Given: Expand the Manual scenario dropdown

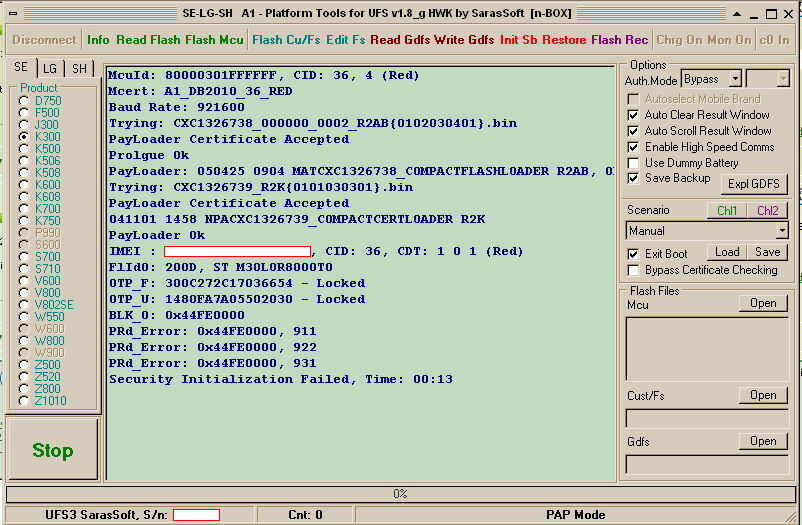Looking at the screenshot, I should click(x=782, y=231).
